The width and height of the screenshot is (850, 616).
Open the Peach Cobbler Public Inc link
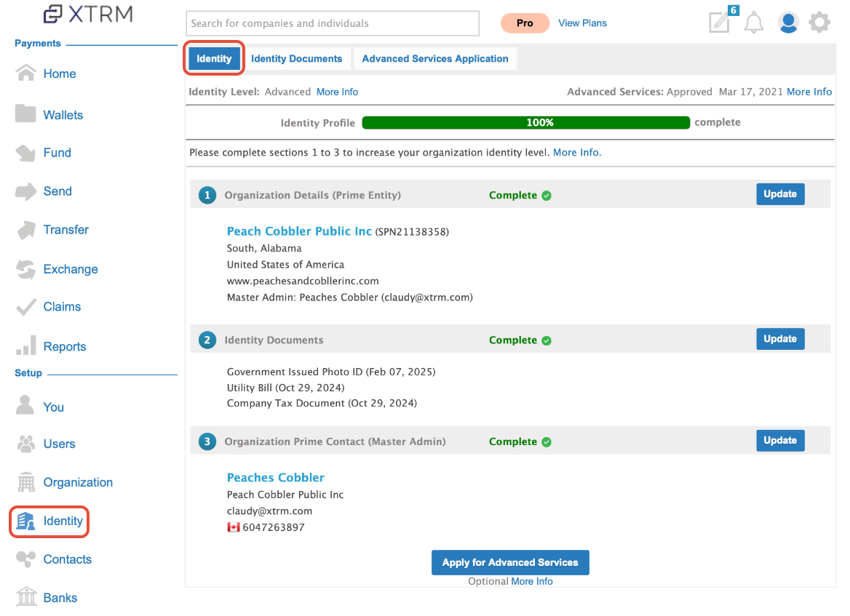click(299, 231)
